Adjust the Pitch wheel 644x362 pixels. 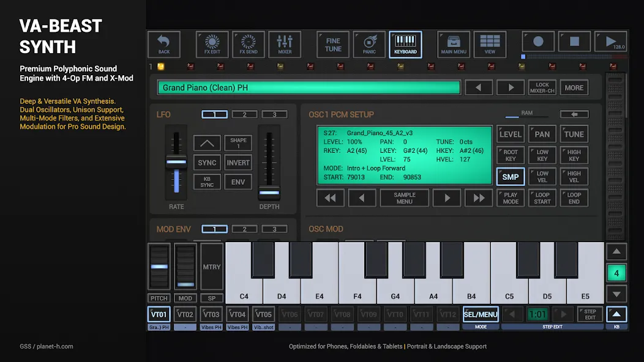(x=159, y=267)
